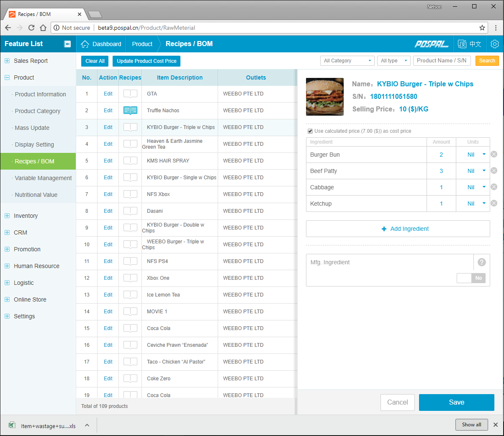Open Variable Management in sidebar
Image resolution: width=504 pixels, height=436 pixels.
(43, 178)
